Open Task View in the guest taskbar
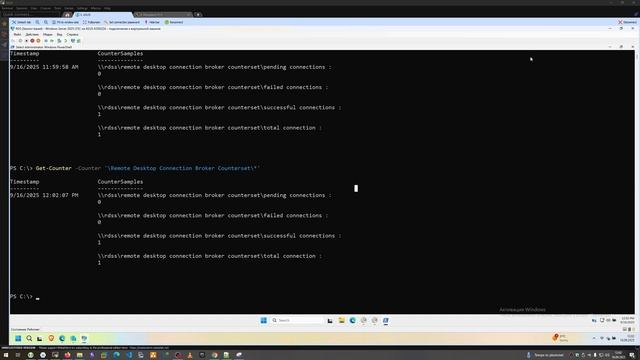This screenshot has width=640, height=360. [x=330, y=321]
